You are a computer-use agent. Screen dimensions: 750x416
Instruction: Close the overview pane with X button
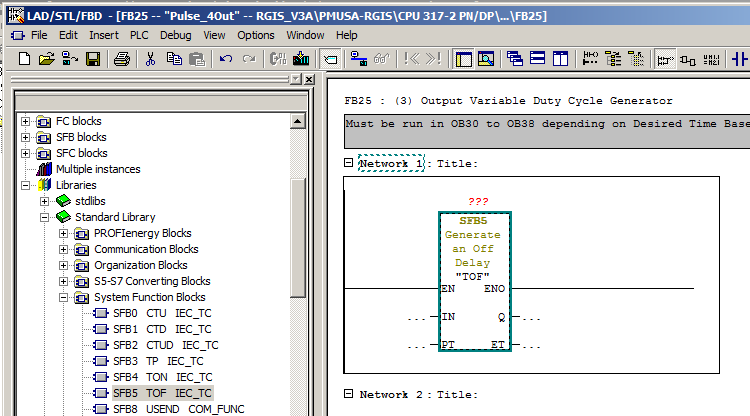(x=309, y=79)
